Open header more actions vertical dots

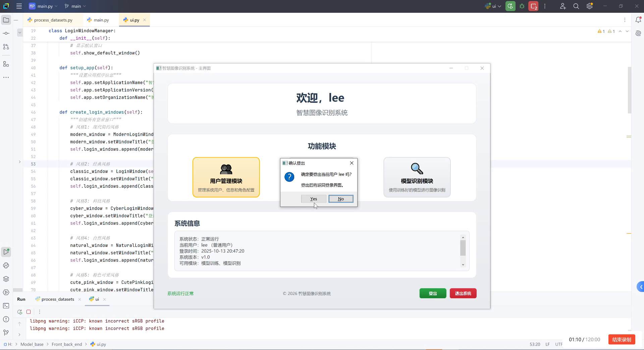click(545, 6)
